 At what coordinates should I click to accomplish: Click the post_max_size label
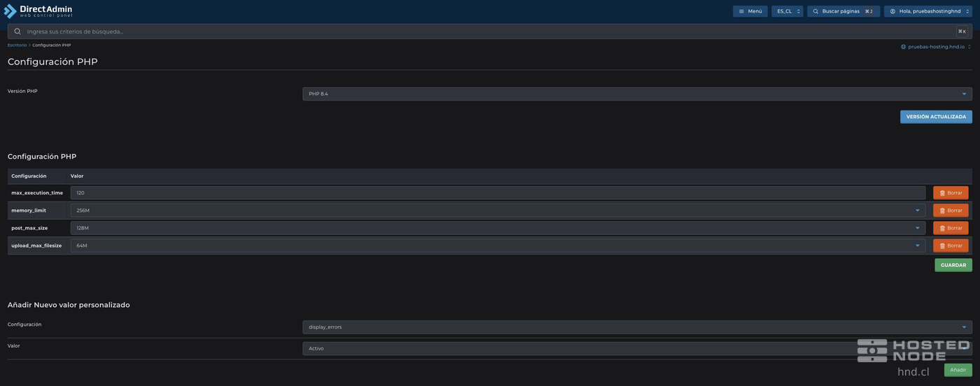[29, 228]
